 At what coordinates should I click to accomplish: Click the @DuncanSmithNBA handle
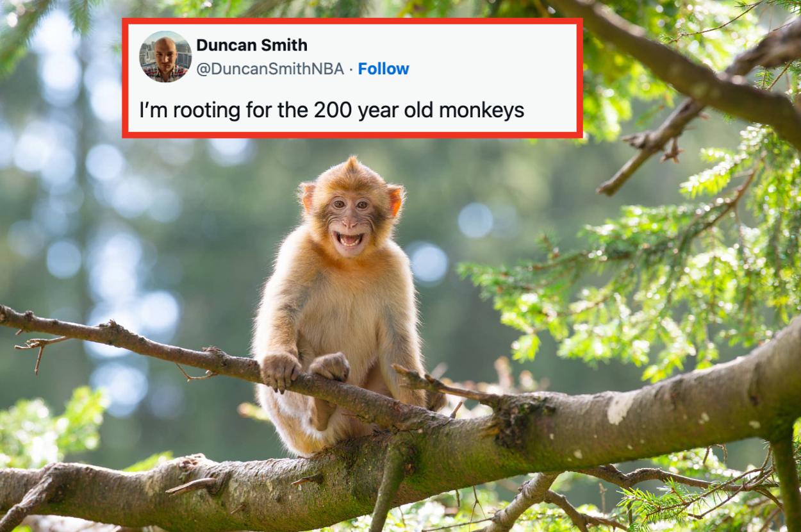pos(270,69)
